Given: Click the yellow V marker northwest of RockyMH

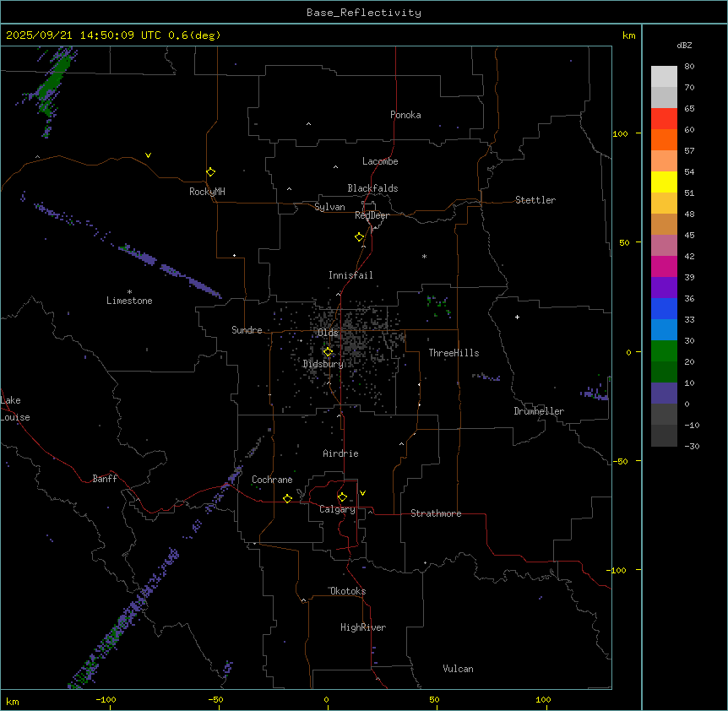Looking at the screenshot, I should [149, 155].
